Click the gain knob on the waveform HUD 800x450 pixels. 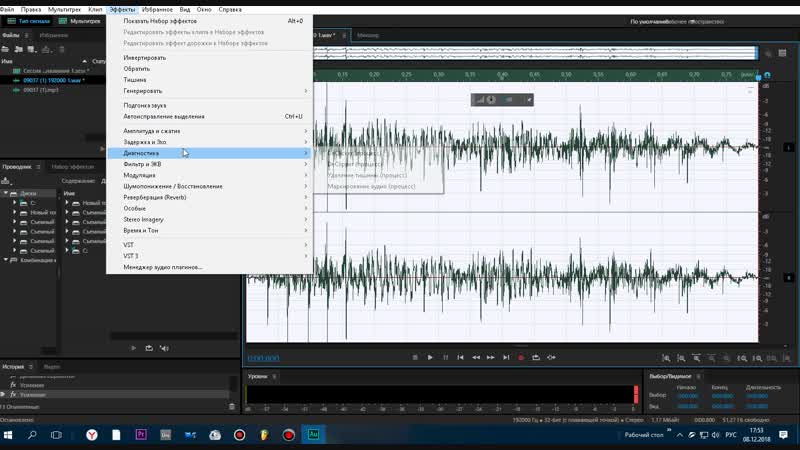click(491, 99)
